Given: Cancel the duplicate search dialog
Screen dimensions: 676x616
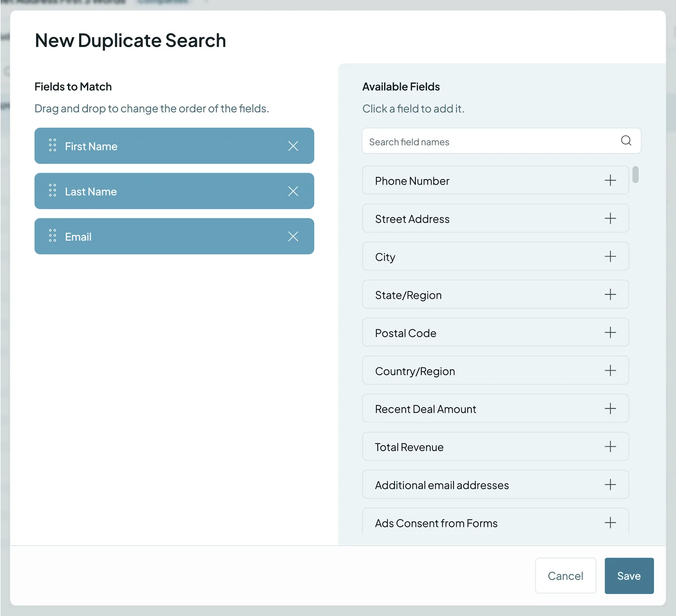Looking at the screenshot, I should [565, 576].
